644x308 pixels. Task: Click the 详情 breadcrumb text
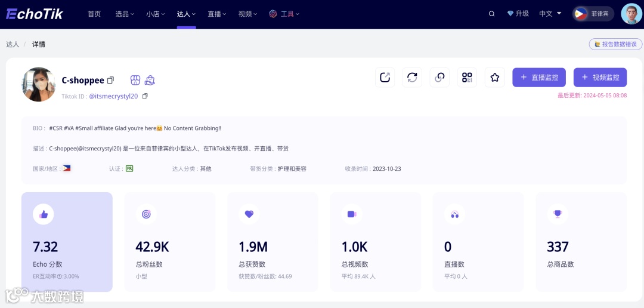point(39,44)
